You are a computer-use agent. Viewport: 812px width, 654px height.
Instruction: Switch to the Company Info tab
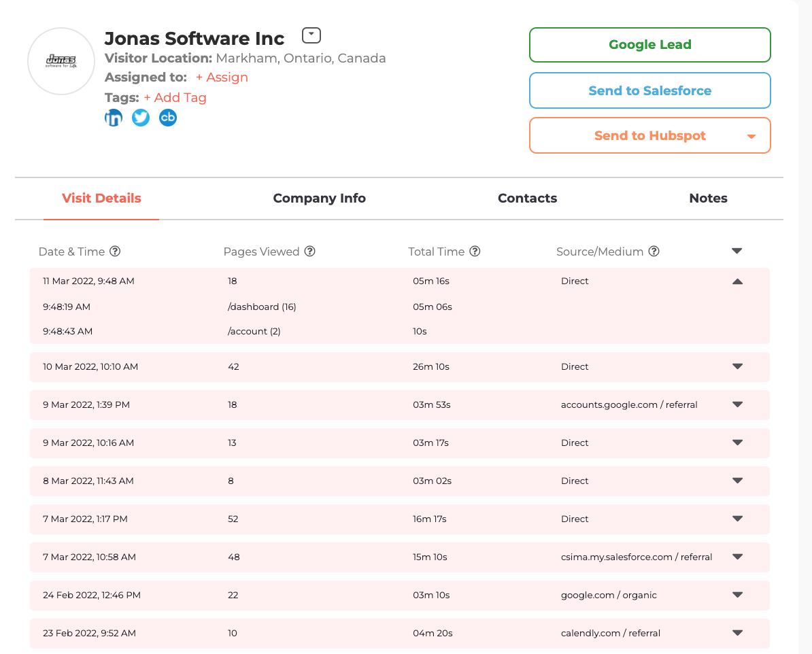coord(319,199)
